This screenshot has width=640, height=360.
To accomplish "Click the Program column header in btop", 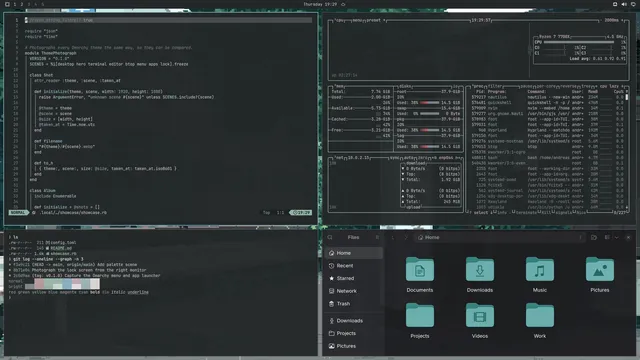I will pyautogui.click(x=497, y=91).
